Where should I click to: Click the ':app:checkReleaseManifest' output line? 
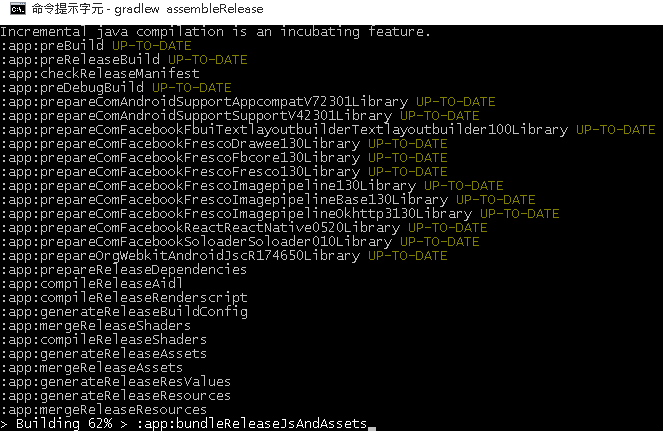click(100, 74)
